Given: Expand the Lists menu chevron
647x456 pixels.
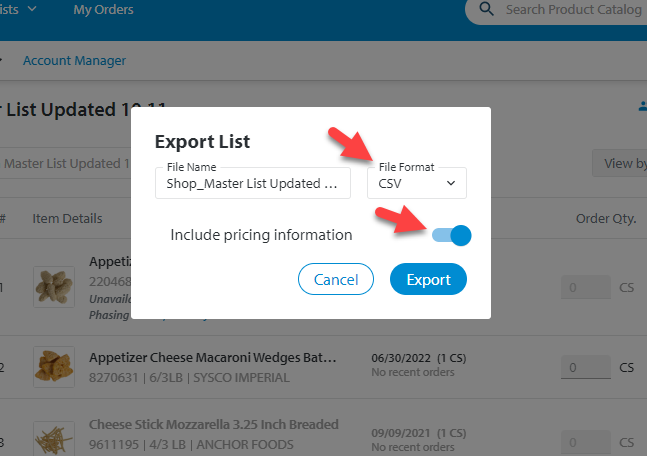Looking at the screenshot, I should coord(32,9).
